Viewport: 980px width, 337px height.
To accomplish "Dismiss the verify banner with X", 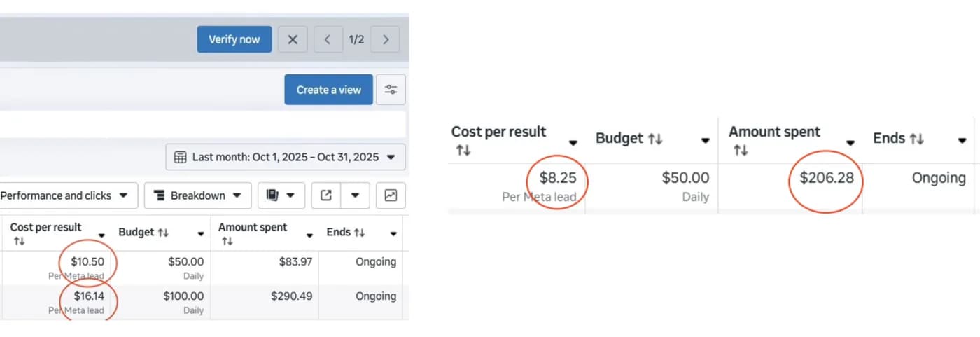I will [293, 39].
